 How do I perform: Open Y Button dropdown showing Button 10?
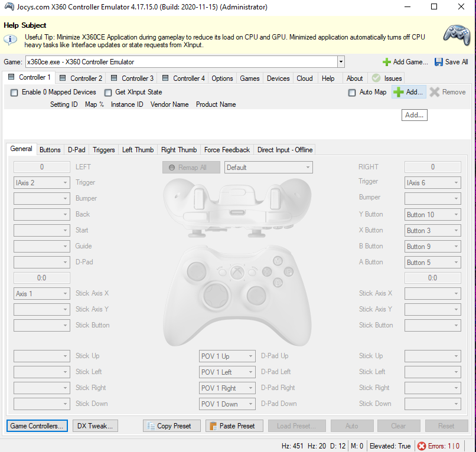432,214
